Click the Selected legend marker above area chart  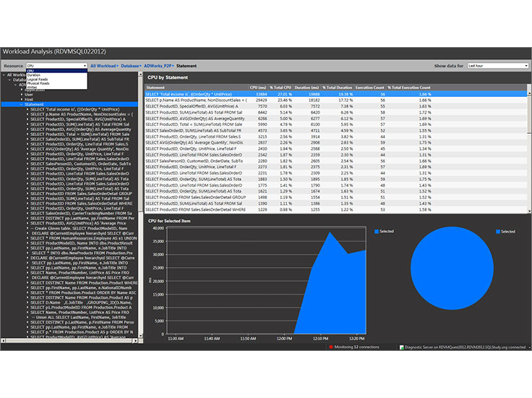point(376,232)
